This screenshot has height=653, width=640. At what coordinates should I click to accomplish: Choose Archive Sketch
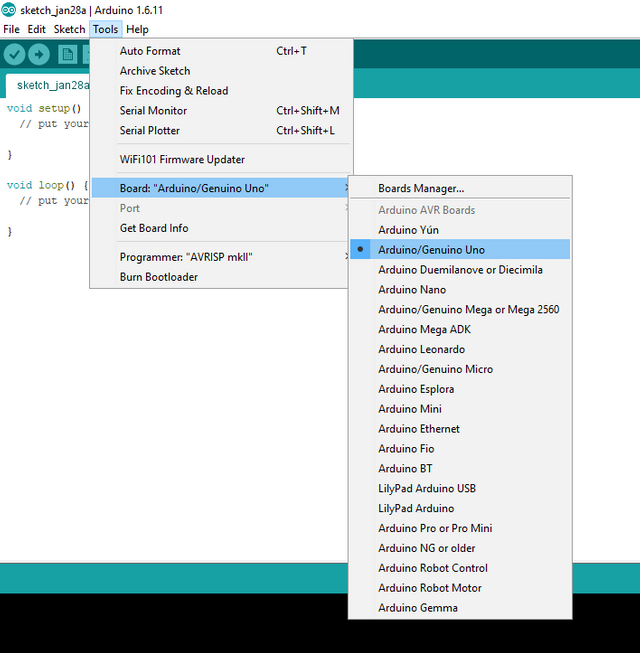tap(221, 71)
